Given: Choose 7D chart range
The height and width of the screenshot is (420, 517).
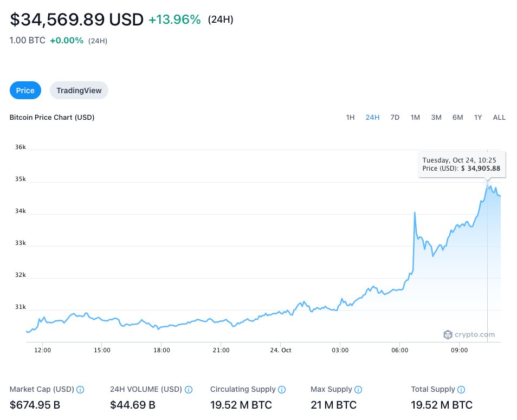Looking at the screenshot, I should point(395,118).
